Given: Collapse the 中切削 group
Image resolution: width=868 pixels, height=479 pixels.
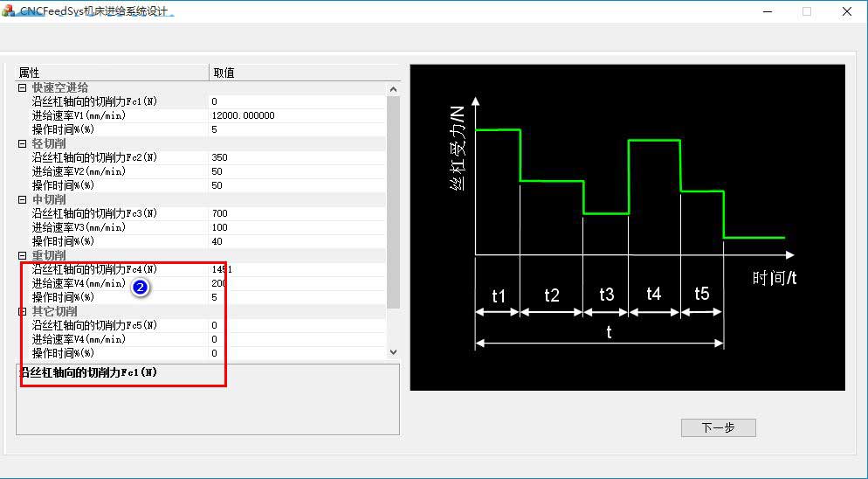Looking at the screenshot, I should click(22, 199).
